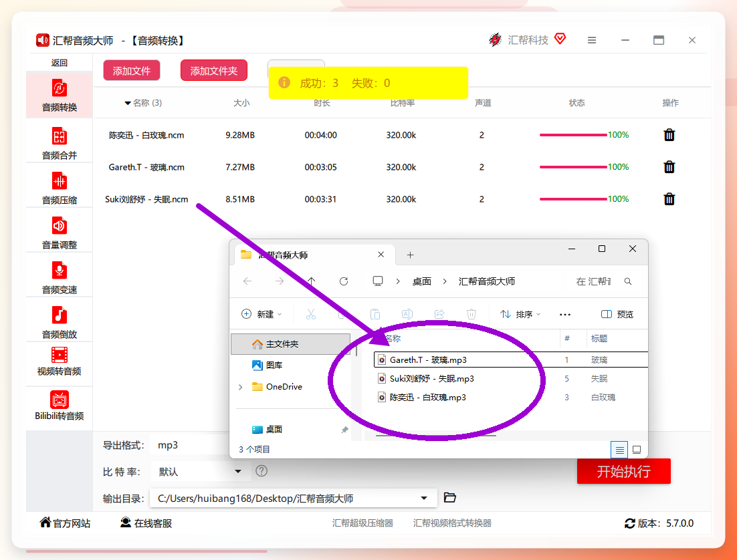Click progress bar for Gareth.T - 玻璃.ncm

[573, 167]
